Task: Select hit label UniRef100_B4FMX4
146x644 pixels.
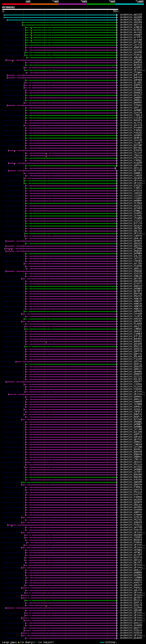Action: pos(131,77)
